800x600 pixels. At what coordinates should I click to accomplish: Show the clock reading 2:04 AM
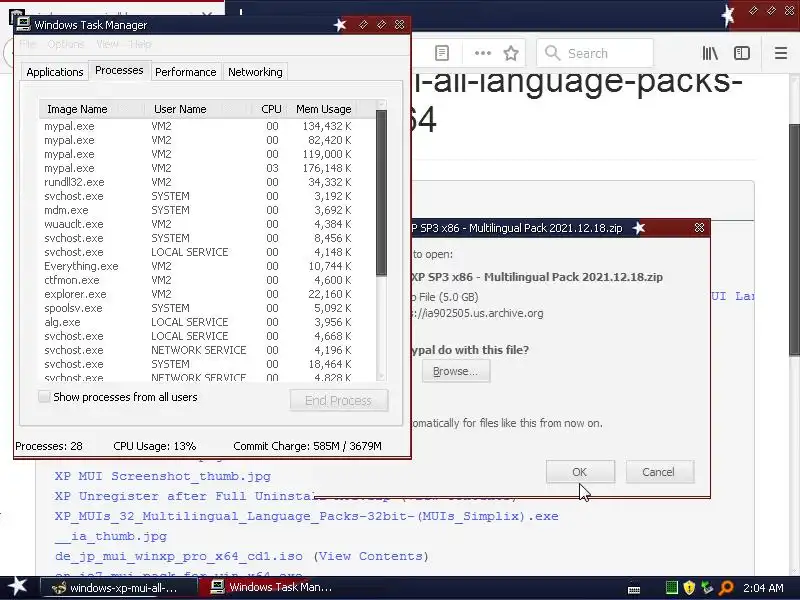[763, 588]
